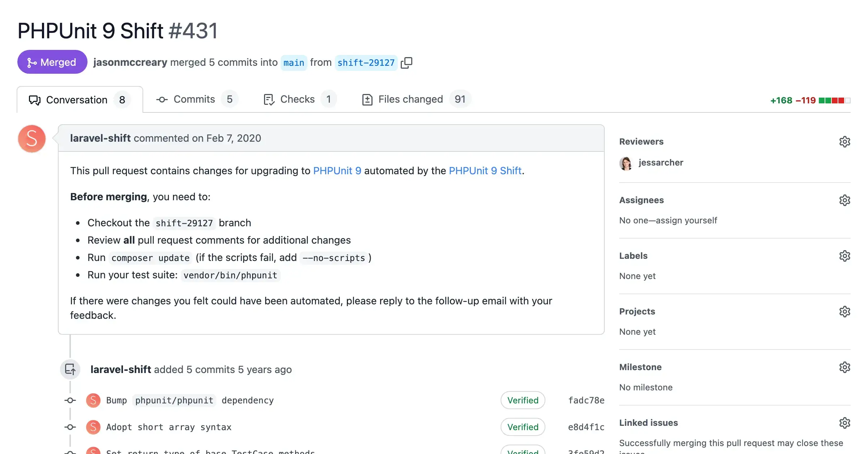
Task: Open the Linked issues settings gear
Action: (844, 423)
